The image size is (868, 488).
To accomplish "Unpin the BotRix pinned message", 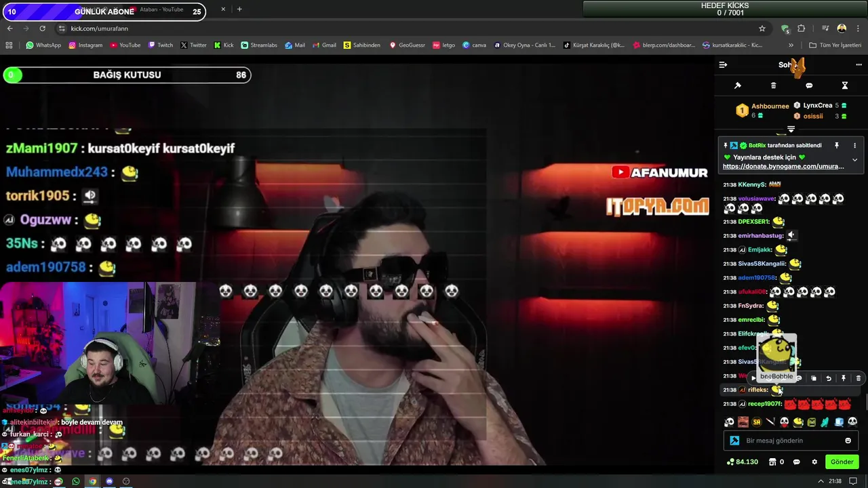I will 837,146.
